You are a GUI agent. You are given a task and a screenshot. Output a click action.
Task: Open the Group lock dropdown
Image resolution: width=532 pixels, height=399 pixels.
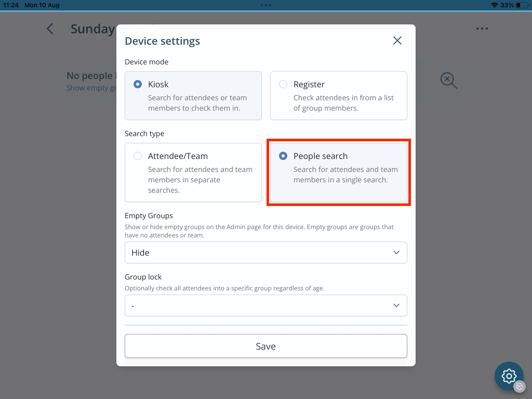(266, 305)
